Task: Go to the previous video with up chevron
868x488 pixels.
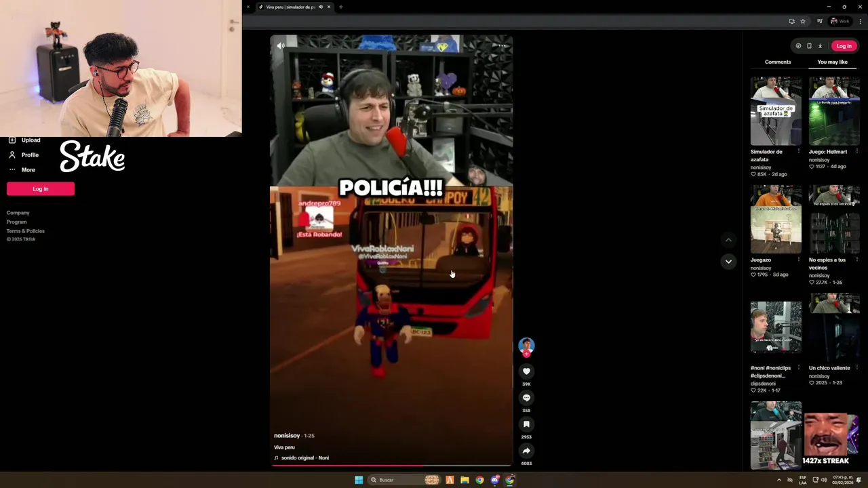Action: coord(728,240)
